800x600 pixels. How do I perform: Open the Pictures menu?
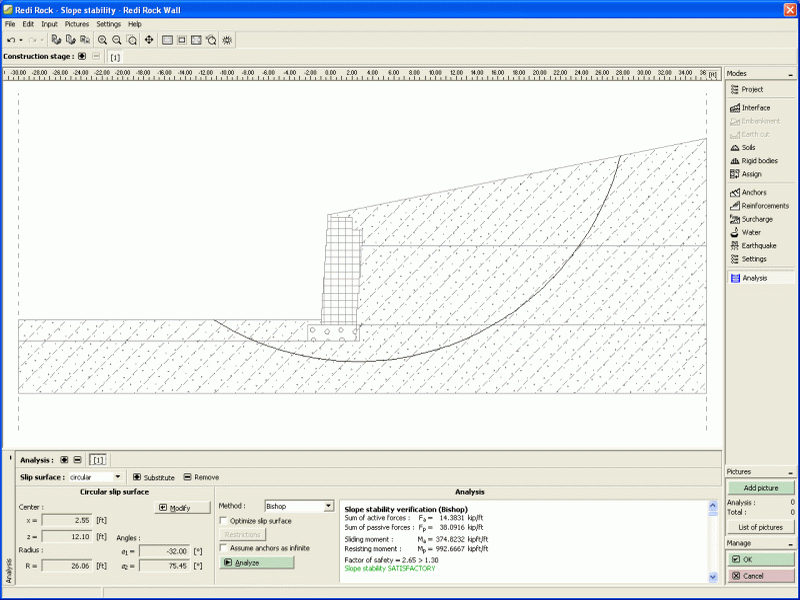click(x=77, y=23)
